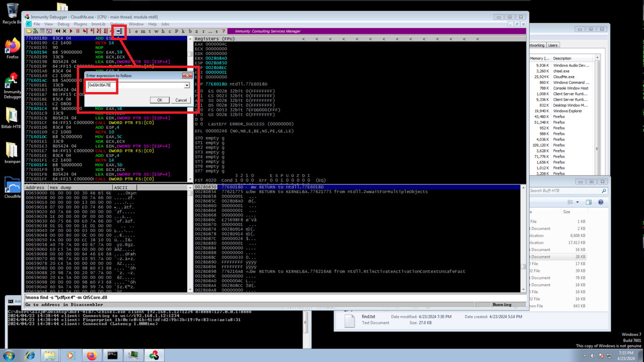Open the view options dropdown in Explorer
The height and width of the screenshot is (362, 644).
(x=578, y=202)
